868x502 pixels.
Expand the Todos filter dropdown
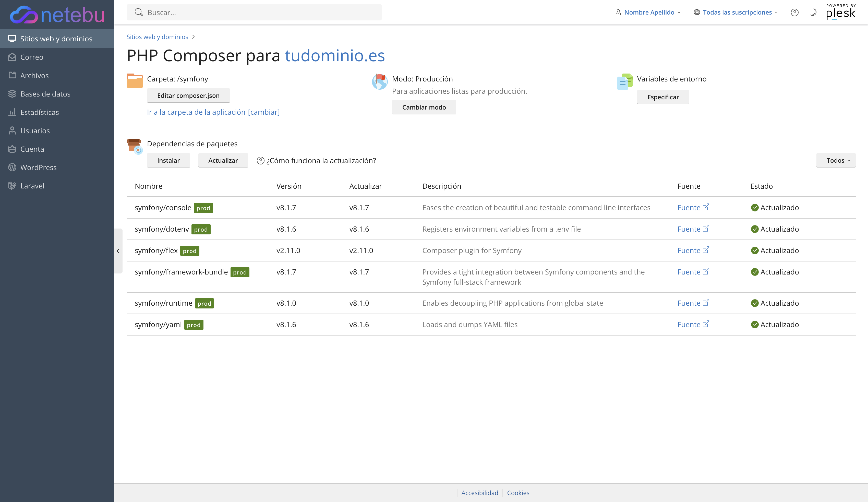tap(836, 160)
